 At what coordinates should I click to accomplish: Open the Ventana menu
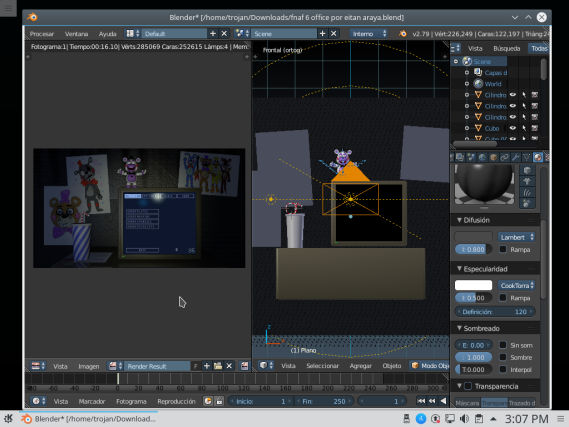(x=76, y=34)
